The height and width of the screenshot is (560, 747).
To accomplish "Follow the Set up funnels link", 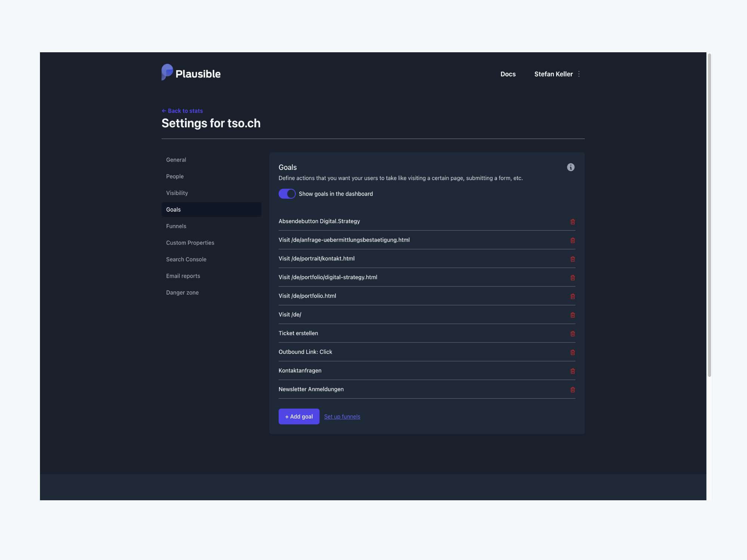I will click(342, 417).
